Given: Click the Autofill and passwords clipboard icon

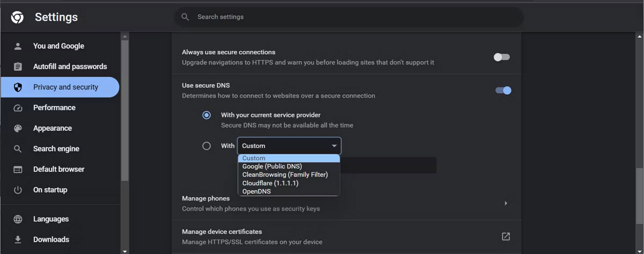Looking at the screenshot, I should [x=18, y=66].
